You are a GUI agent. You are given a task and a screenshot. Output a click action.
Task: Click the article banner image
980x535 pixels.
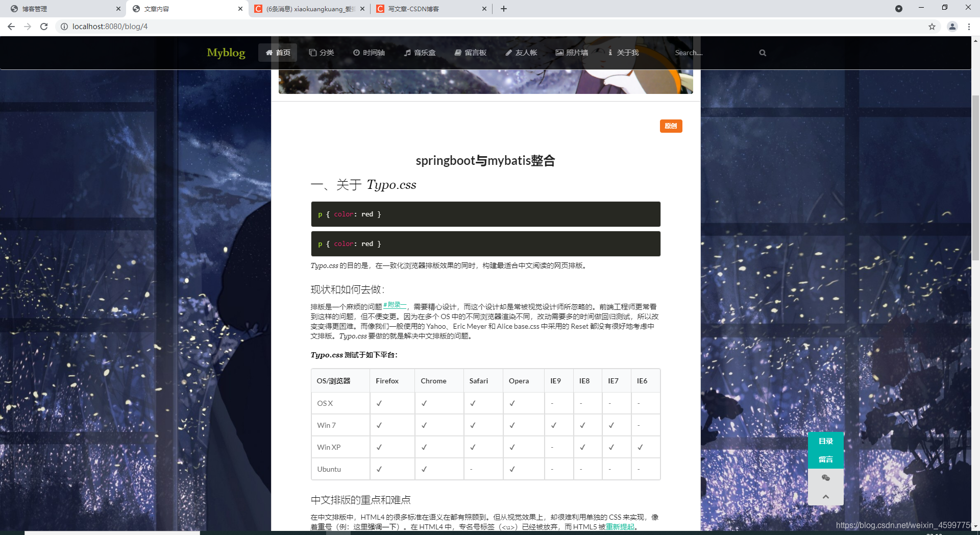[x=485, y=82]
